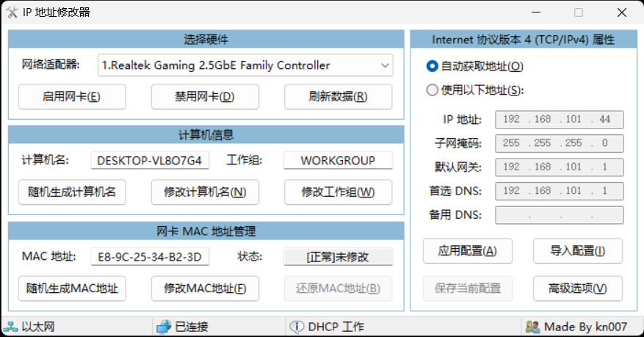The height and width of the screenshot is (337, 644).
Task: Click Made By kn007 text
Action: tap(585, 327)
